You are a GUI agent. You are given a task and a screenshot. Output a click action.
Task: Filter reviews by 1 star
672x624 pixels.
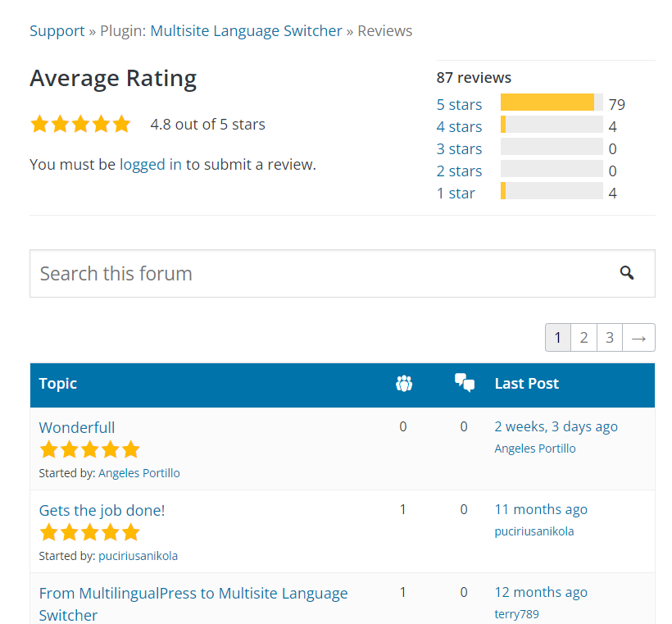point(456,194)
